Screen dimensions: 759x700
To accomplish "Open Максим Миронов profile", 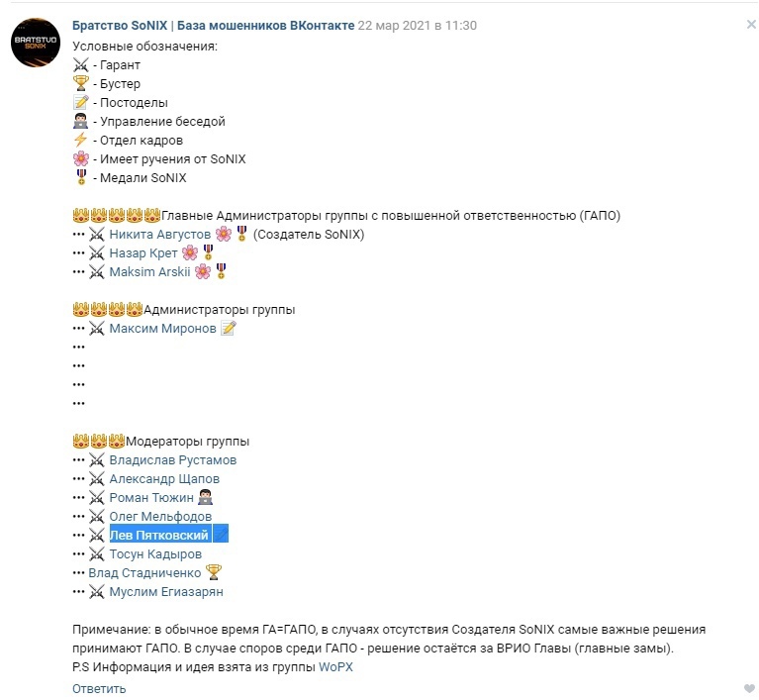I will point(162,328).
